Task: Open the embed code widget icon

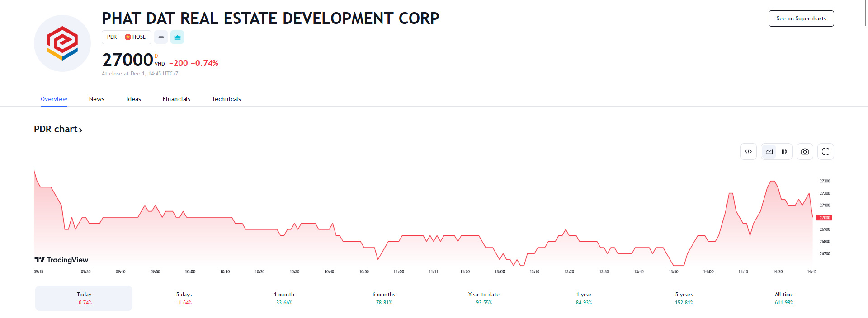Action: coord(748,152)
